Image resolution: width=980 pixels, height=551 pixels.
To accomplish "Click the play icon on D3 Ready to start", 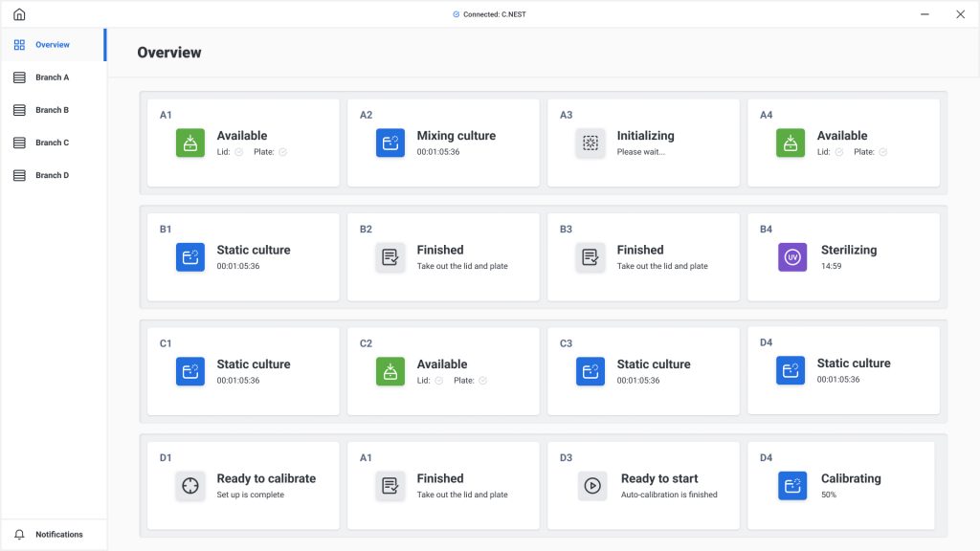I will coord(591,485).
